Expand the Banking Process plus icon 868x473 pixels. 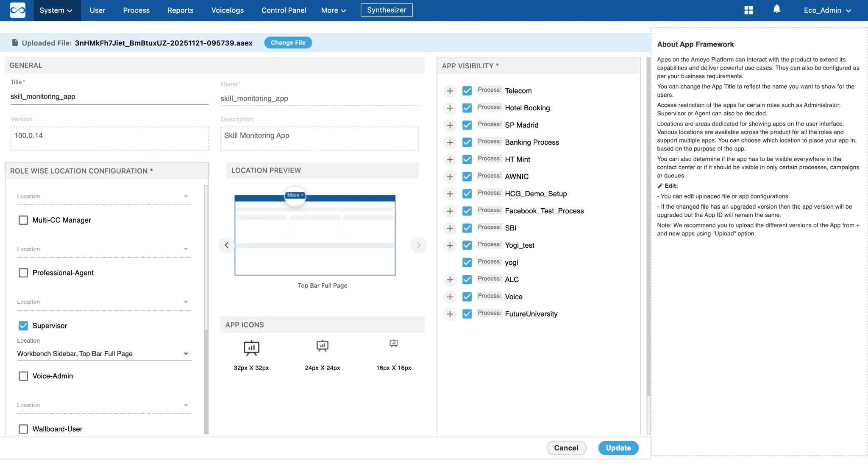[x=450, y=143]
